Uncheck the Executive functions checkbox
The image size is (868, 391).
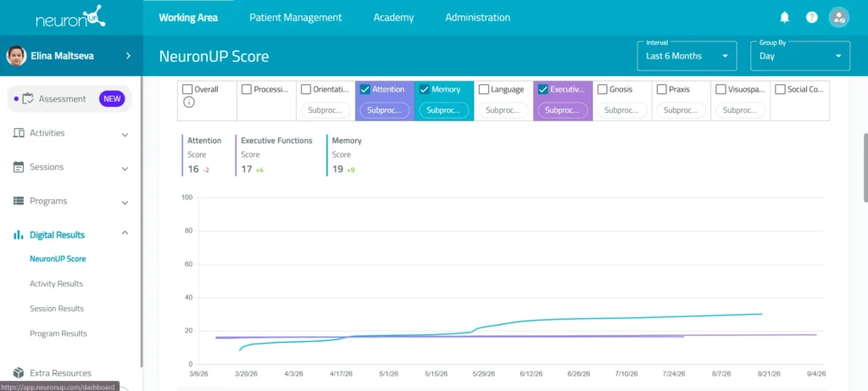click(542, 89)
